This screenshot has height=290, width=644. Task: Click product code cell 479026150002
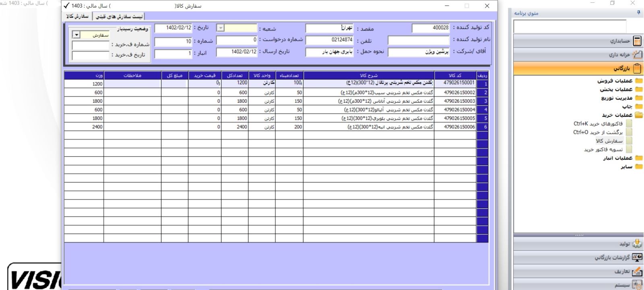coord(455,93)
